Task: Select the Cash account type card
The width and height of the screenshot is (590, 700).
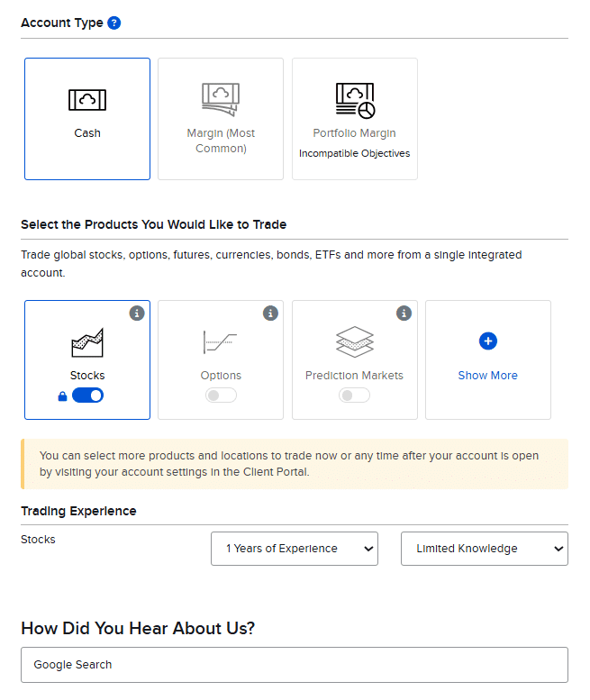Action: pyautogui.click(x=87, y=119)
